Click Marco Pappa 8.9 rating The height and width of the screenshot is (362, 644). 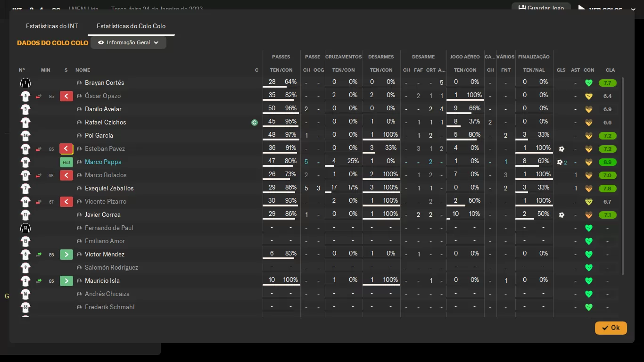point(607,162)
